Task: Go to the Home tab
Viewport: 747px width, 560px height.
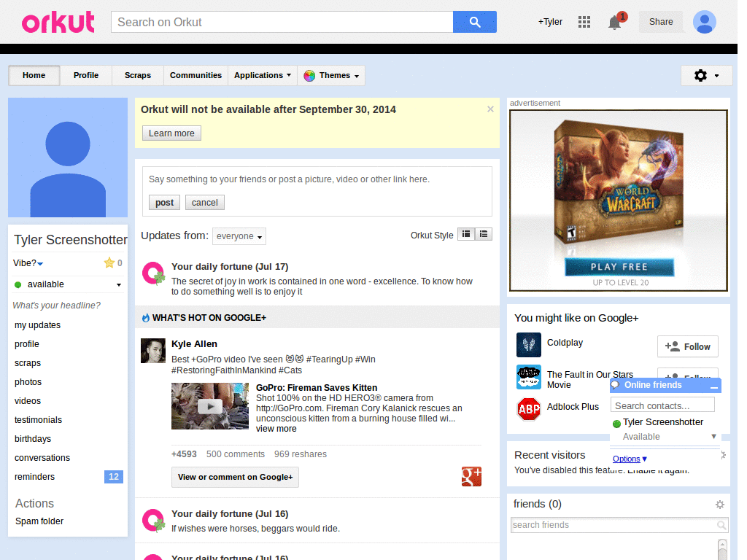Action: click(x=34, y=75)
